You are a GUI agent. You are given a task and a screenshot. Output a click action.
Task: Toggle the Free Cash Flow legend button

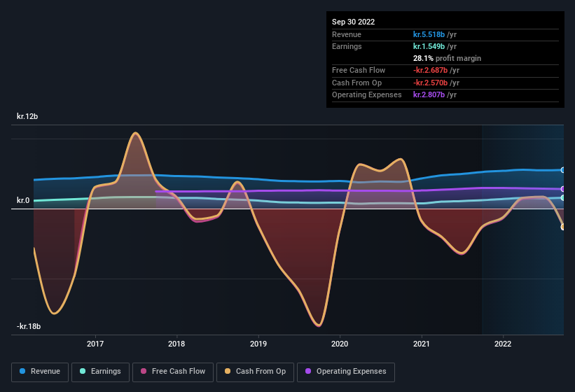[x=173, y=372]
